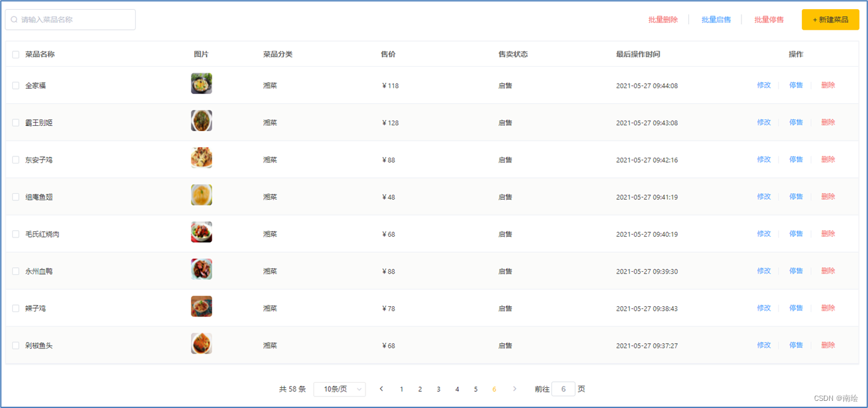Click 停售 for 全家福
868x408 pixels.
click(x=796, y=85)
